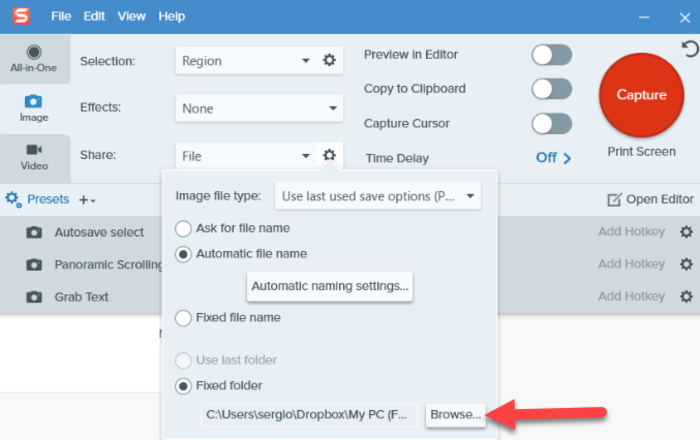The height and width of the screenshot is (440, 700).
Task: Open Selection settings gear icon
Action: coord(329,61)
